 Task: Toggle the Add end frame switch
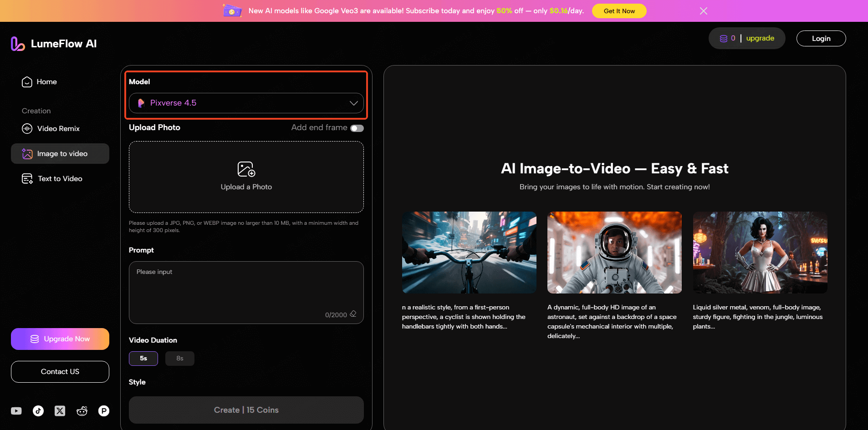[x=357, y=128]
